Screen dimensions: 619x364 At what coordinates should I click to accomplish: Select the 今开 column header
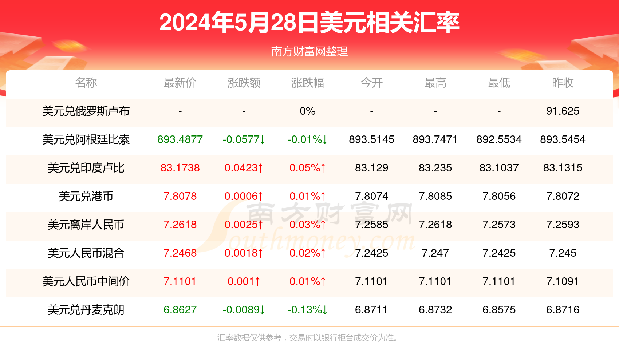click(371, 83)
